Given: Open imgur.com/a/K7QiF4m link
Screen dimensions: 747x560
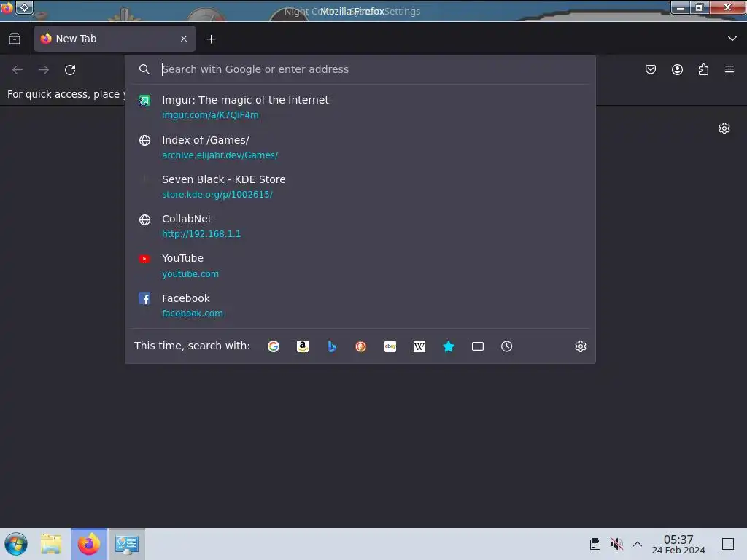Looking at the screenshot, I should pos(210,114).
